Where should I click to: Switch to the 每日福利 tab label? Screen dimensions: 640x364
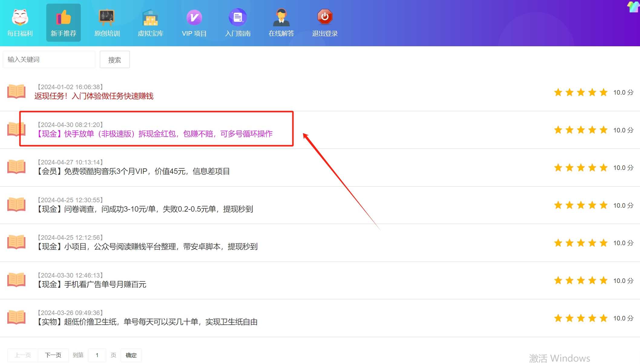pyautogui.click(x=20, y=34)
